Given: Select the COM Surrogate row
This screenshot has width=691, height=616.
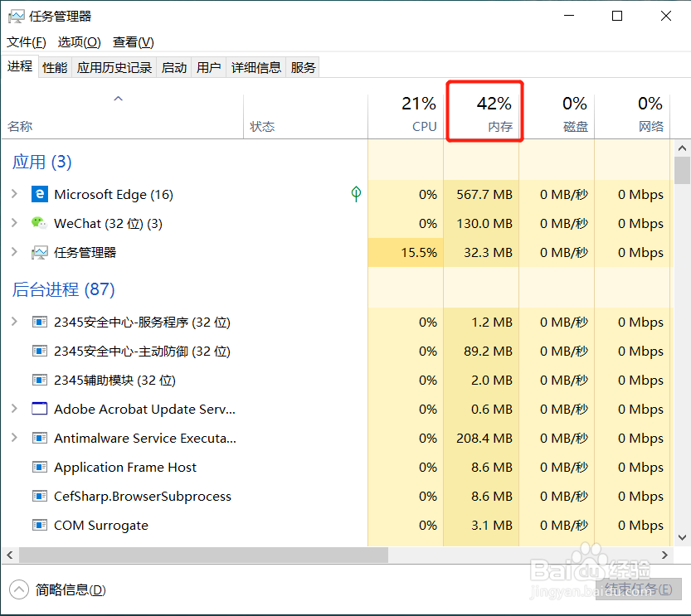Looking at the screenshot, I should tap(338, 526).
